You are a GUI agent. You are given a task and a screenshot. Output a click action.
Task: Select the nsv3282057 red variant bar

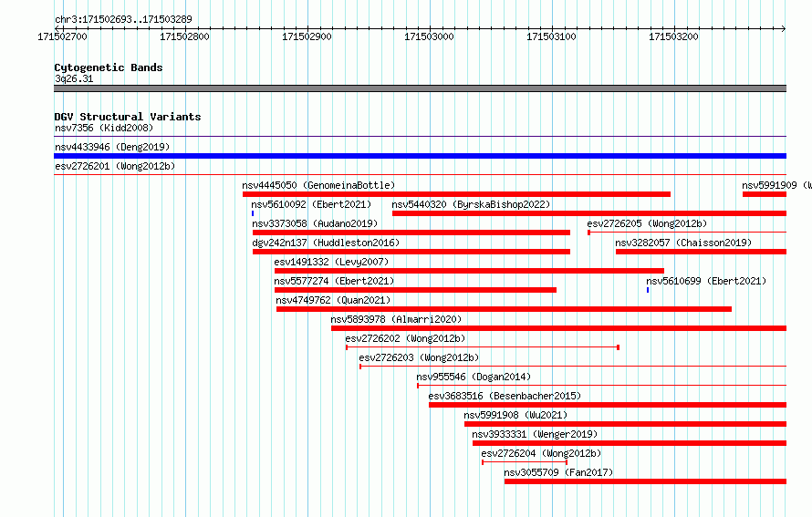tap(702, 252)
